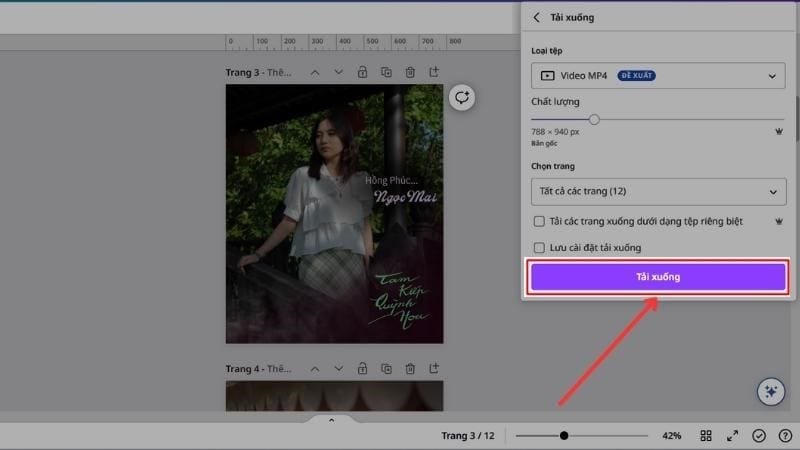Viewport: 800px width, 450px height.
Task: Open the magic assistant sparkle button
Action: (x=770, y=392)
